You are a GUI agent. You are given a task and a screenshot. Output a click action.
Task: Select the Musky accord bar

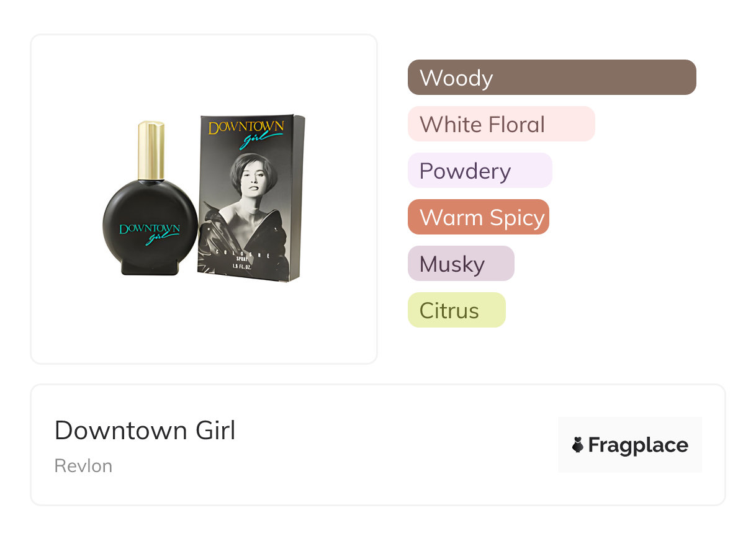coord(461,264)
